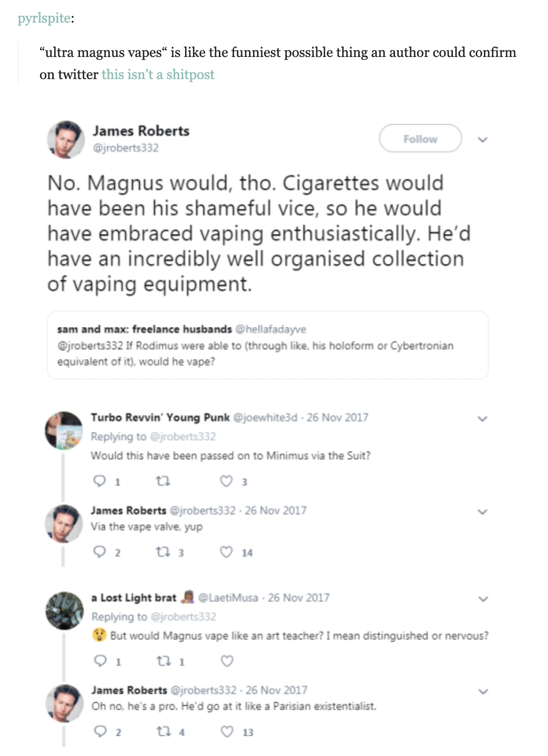Open 'this isn't a shitpost' link
Viewport: 548px width, 756px height.
pos(158,74)
